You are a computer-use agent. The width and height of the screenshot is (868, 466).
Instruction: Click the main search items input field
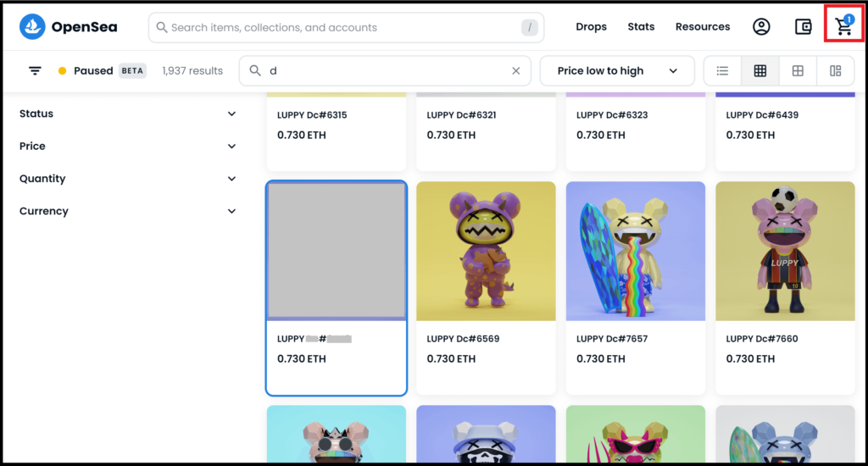[x=339, y=28]
